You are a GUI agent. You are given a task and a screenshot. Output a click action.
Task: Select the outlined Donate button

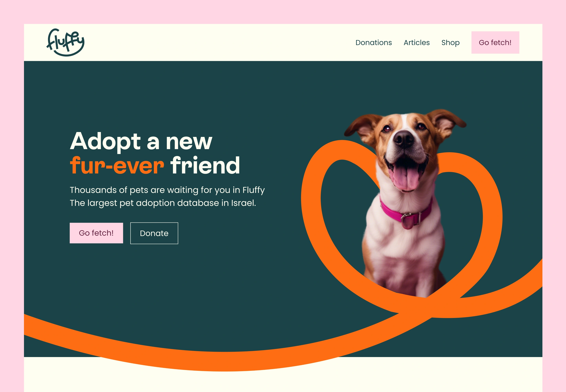click(154, 233)
